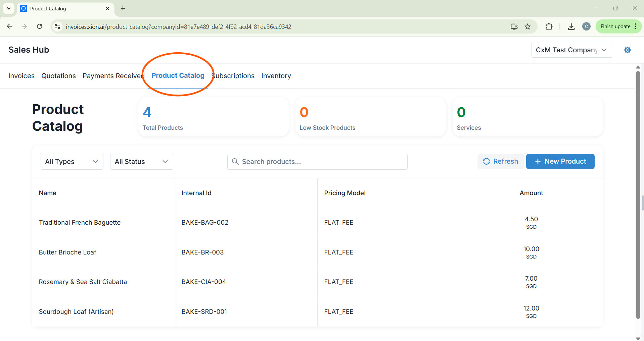Click the settings gear icon

coord(627,50)
